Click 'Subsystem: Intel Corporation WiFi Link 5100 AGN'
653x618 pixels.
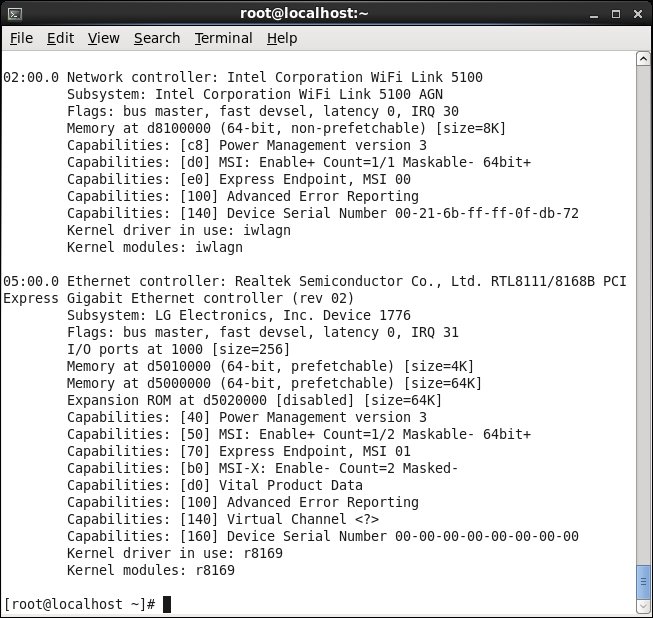pyautogui.click(x=255, y=95)
